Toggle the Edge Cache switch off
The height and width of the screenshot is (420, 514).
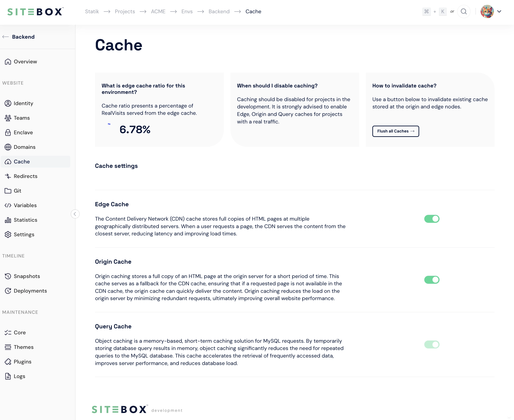pyautogui.click(x=432, y=219)
